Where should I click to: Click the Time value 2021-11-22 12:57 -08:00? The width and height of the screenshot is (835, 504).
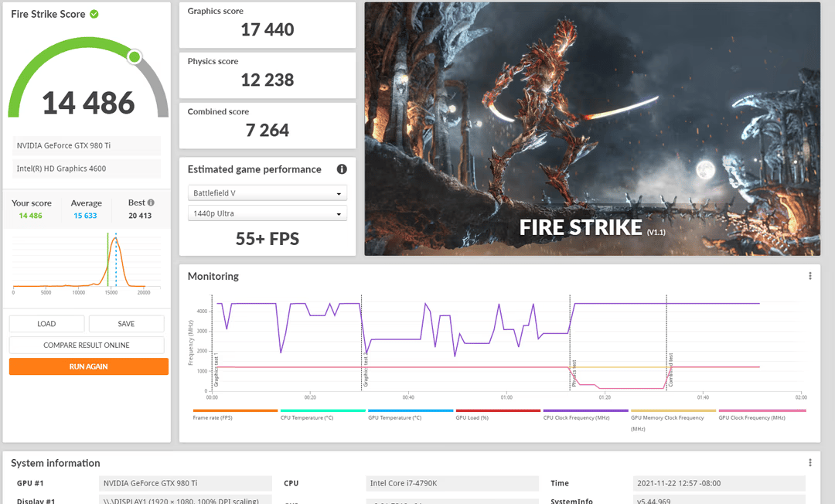click(719, 483)
